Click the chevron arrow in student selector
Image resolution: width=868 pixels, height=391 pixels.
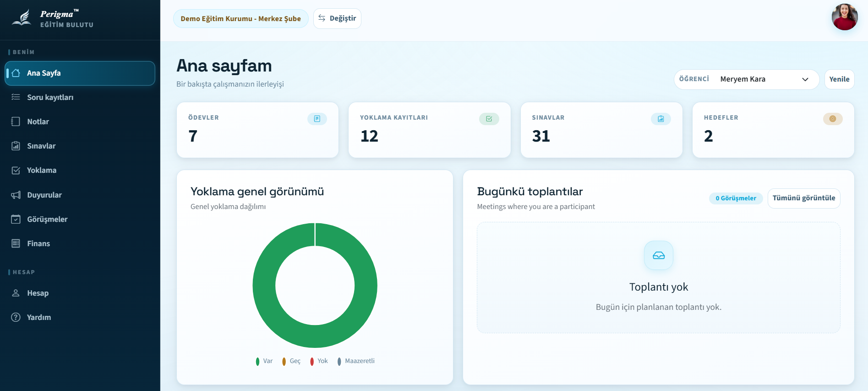click(805, 79)
